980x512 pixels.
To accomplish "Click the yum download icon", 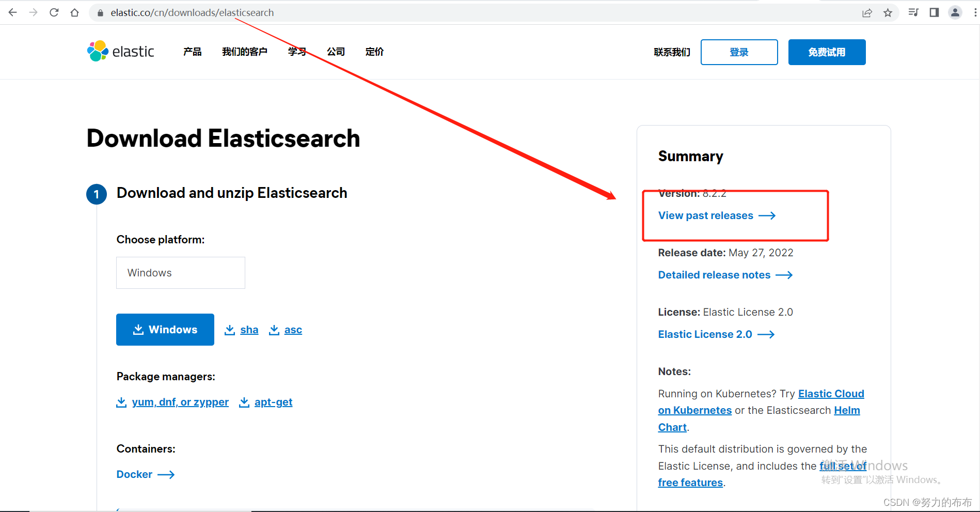I will 121,402.
